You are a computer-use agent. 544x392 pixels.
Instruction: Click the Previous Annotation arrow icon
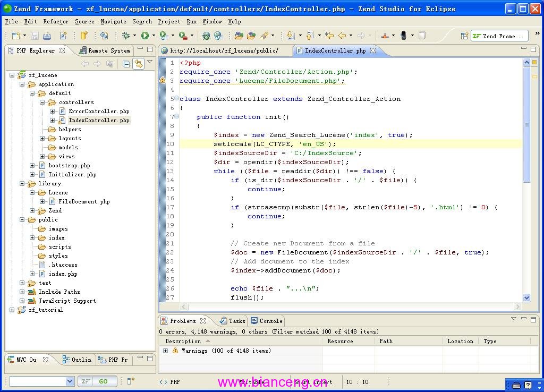pyautogui.click(x=310, y=36)
